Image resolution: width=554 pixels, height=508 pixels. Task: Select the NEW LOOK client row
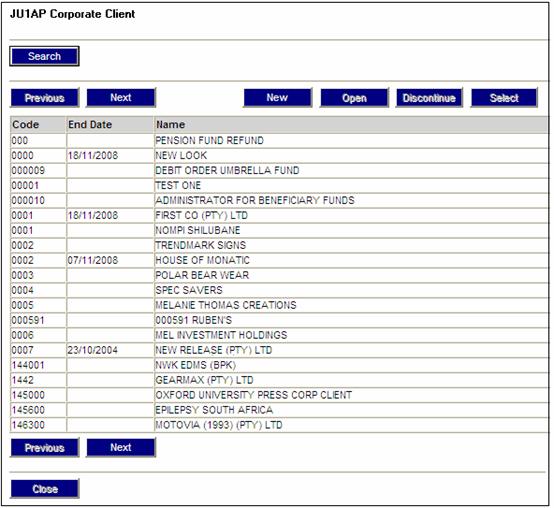pos(279,155)
